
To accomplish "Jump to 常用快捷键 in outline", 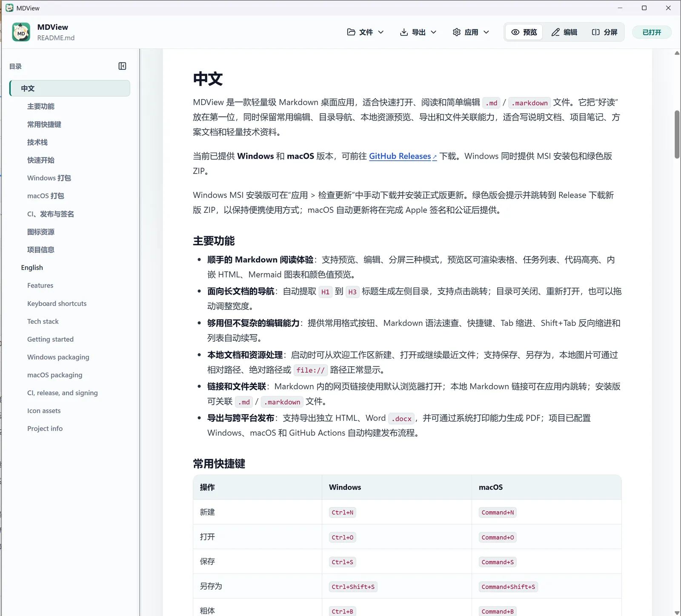I will (x=44, y=124).
